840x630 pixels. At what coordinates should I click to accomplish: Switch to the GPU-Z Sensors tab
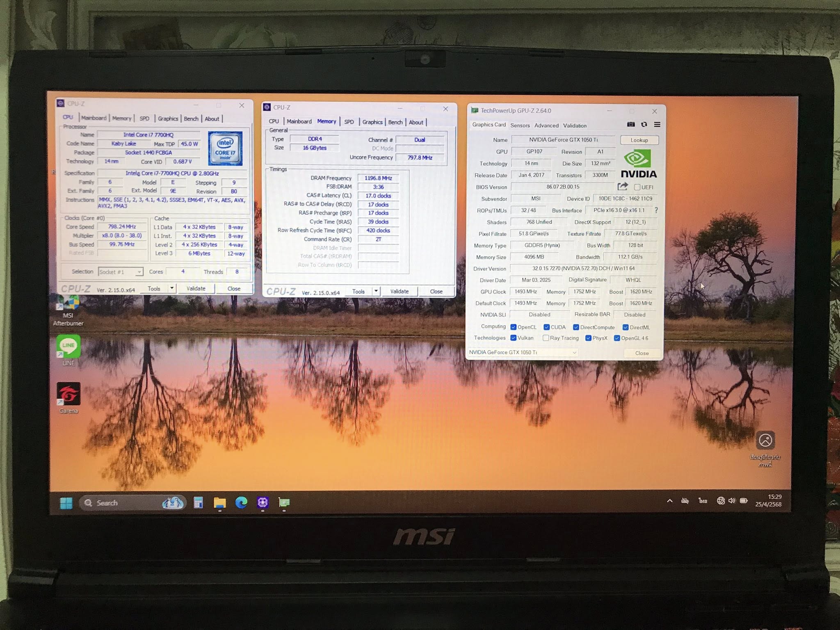(x=520, y=125)
